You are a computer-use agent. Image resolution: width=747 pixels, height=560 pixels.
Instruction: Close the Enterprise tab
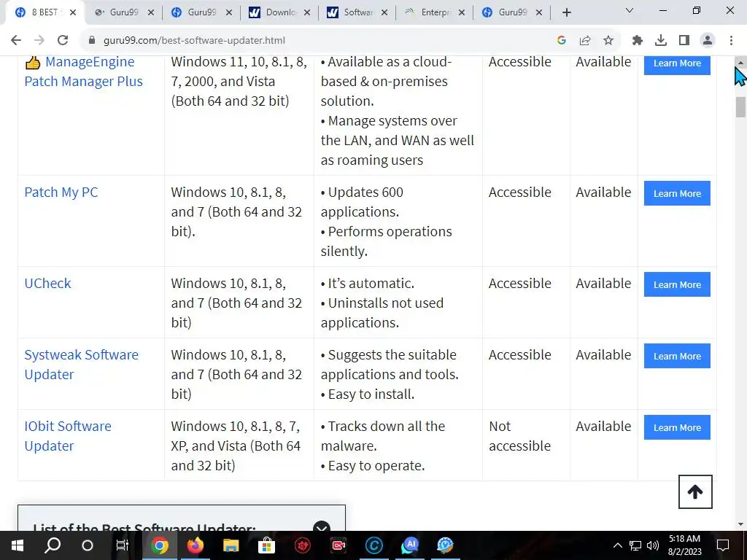(462, 13)
